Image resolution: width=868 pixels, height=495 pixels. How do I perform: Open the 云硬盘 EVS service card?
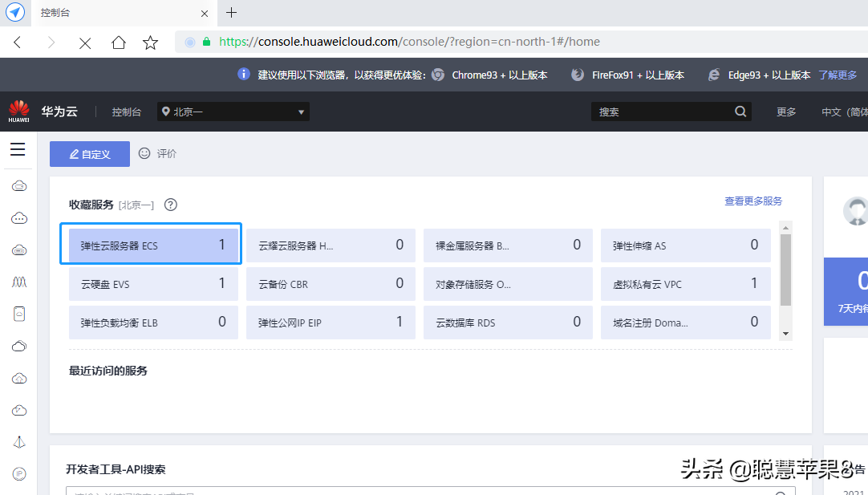coord(154,284)
